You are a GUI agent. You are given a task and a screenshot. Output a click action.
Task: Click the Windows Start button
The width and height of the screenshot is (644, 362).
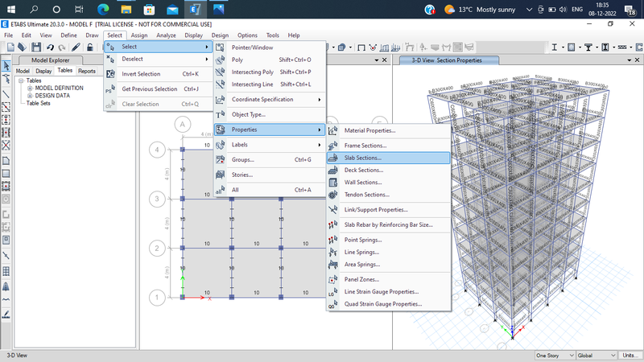pyautogui.click(x=11, y=9)
